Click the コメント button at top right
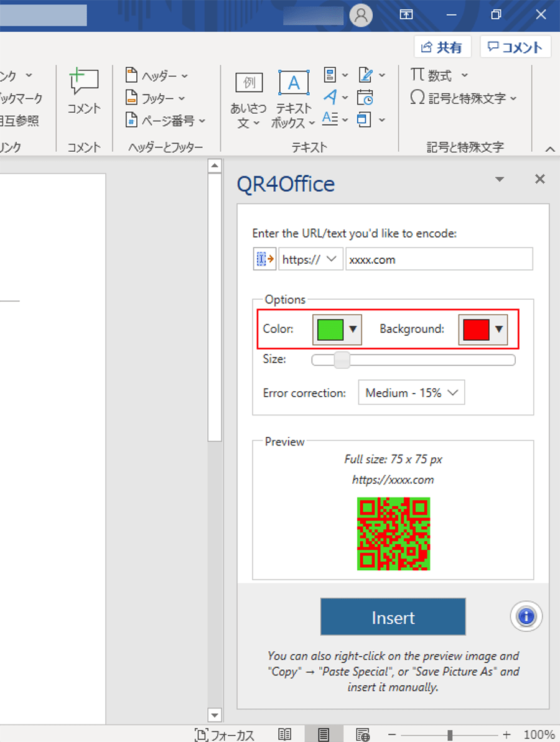The image size is (560, 742). click(515, 47)
